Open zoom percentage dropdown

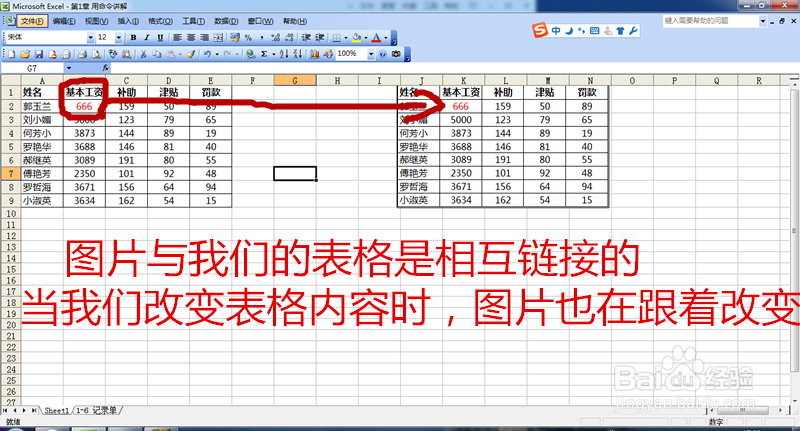point(371,54)
